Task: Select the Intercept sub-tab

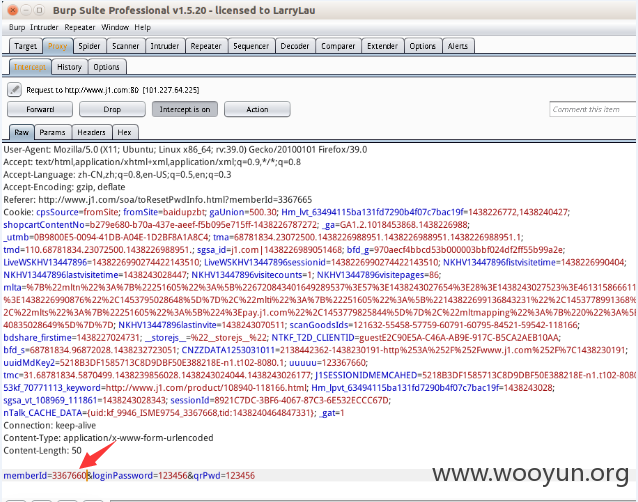Action: click(x=30, y=67)
